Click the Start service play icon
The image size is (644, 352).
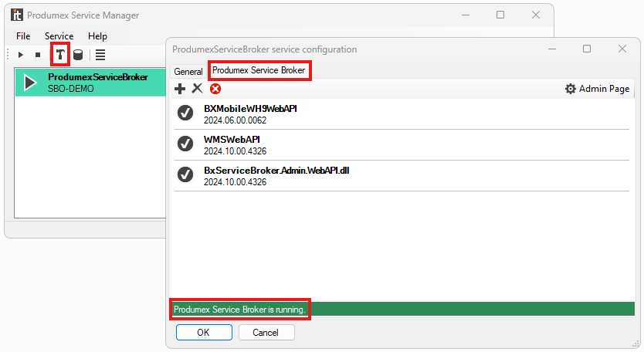21,55
